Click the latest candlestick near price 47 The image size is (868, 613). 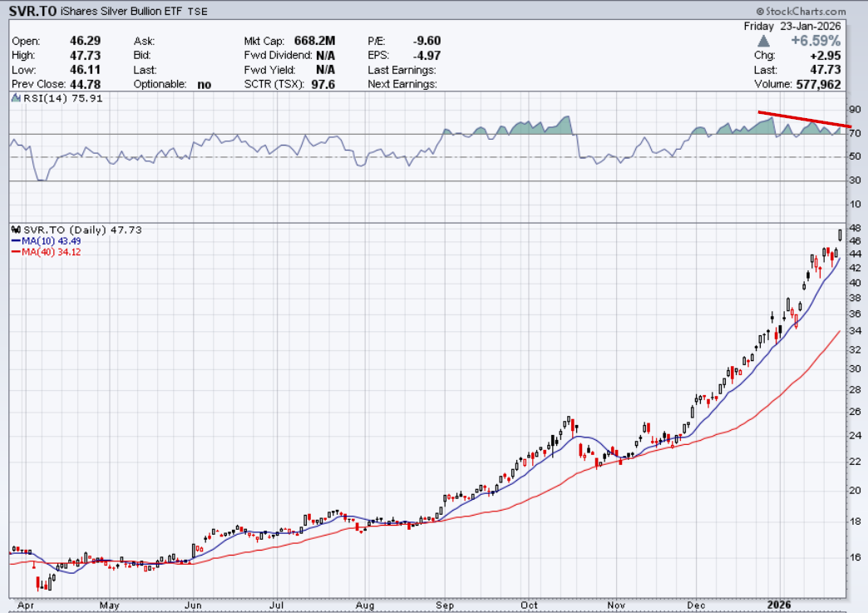(x=841, y=235)
